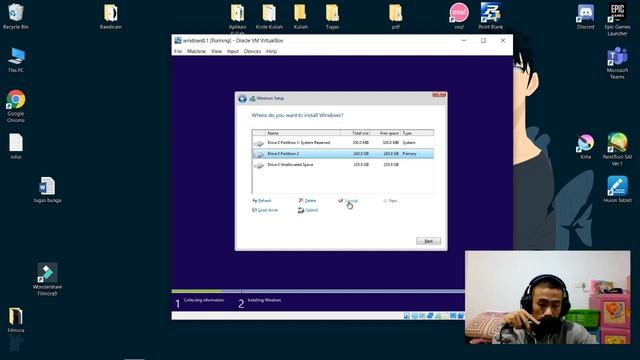Click the Format partition link
This screenshot has height=360, width=640.
coord(348,201)
